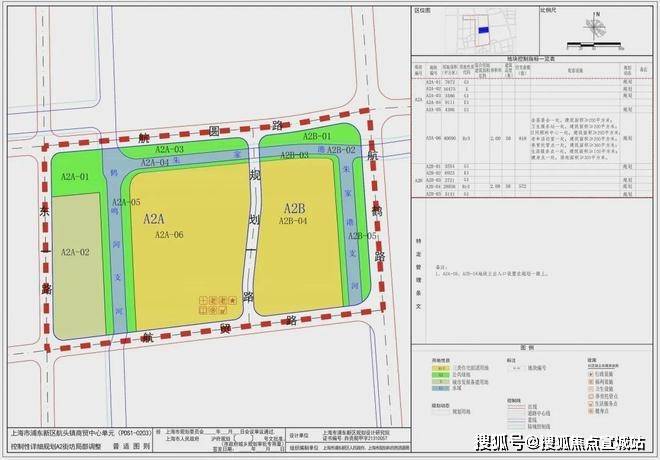The height and width of the screenshot is (460, 660).
Task: Click the large A2A block label
Action: point(154,219)
